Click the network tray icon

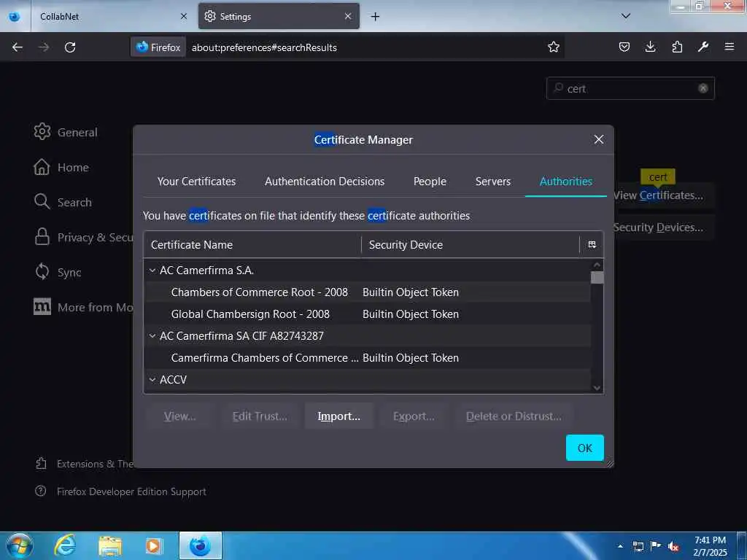[x=638, y=546]
